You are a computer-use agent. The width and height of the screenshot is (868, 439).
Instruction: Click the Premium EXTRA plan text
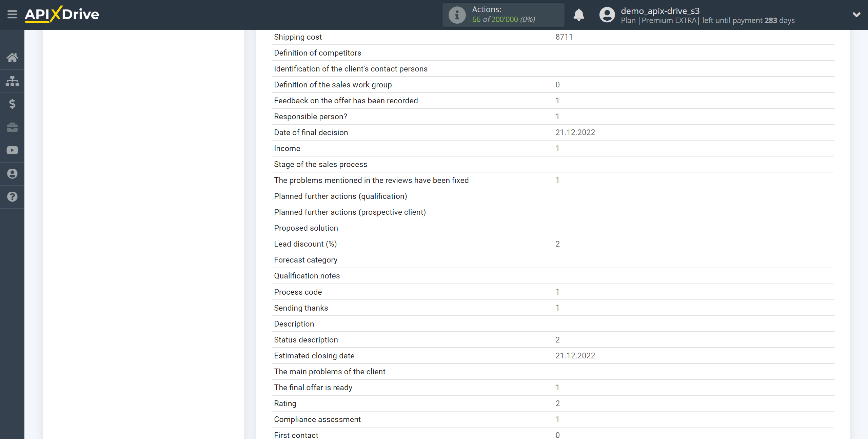[x=669, y=21]
